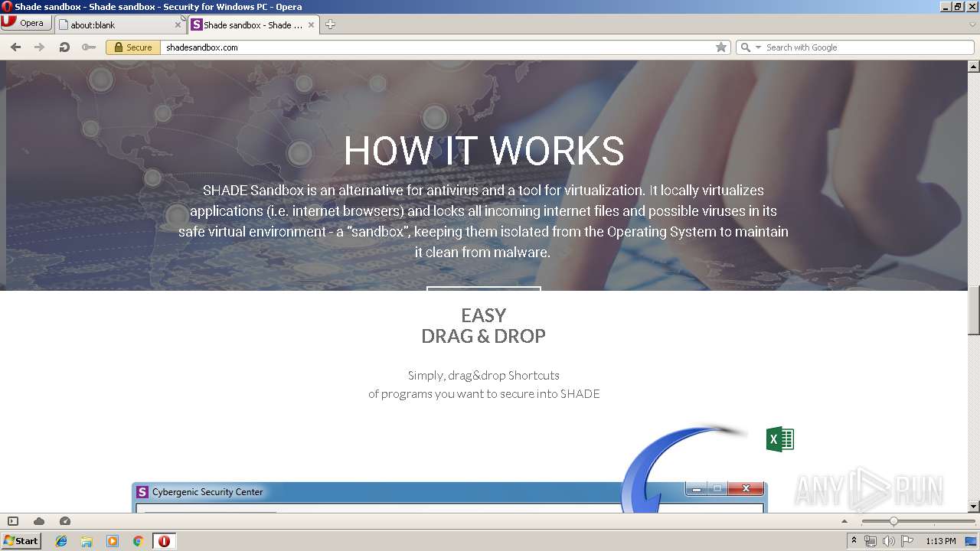Click the 'Simply, drag&drop Shortcuts' text
Viewport: 980px width, 551px height.
(x=484, y=376)
